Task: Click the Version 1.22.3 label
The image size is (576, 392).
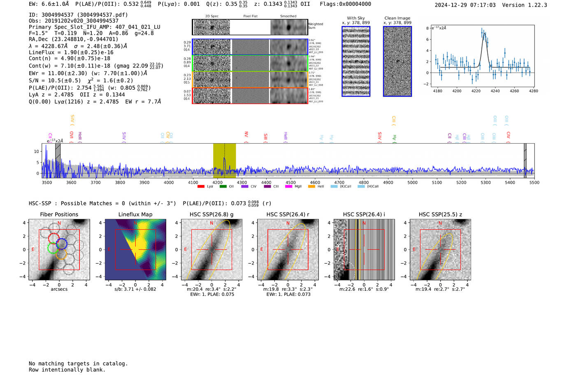Action: 525,5
